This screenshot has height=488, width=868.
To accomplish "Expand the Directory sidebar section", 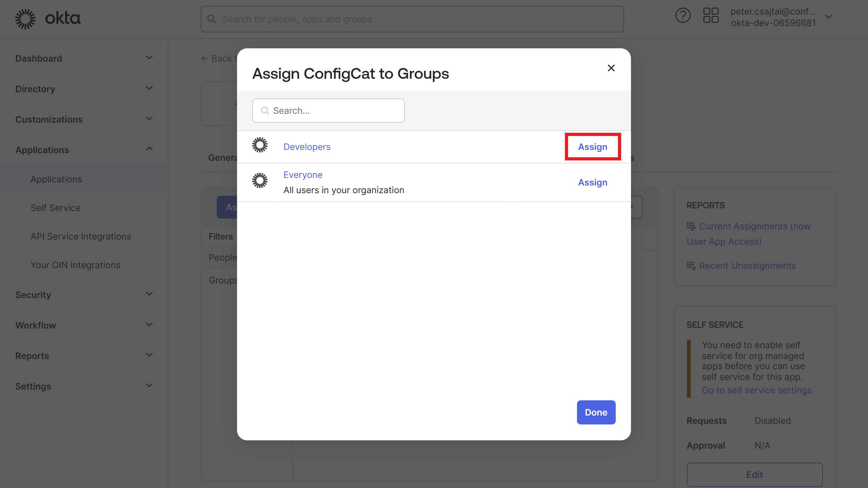I will 149,88.
